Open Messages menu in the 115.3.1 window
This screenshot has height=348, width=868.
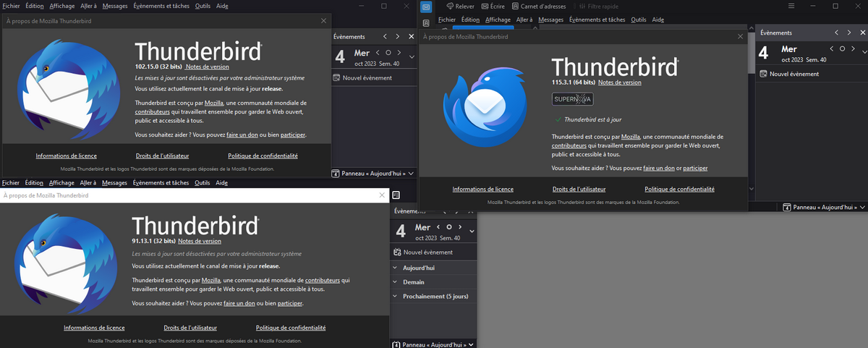551,20
